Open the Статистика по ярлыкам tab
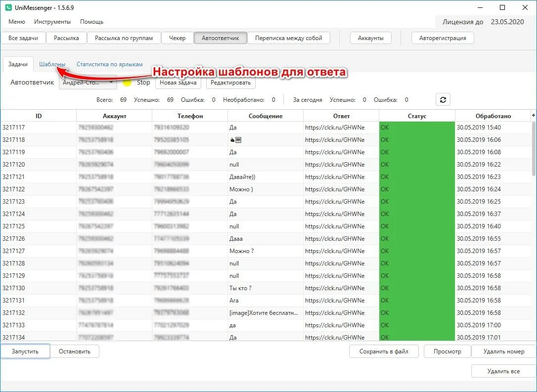 coord(110,64)
